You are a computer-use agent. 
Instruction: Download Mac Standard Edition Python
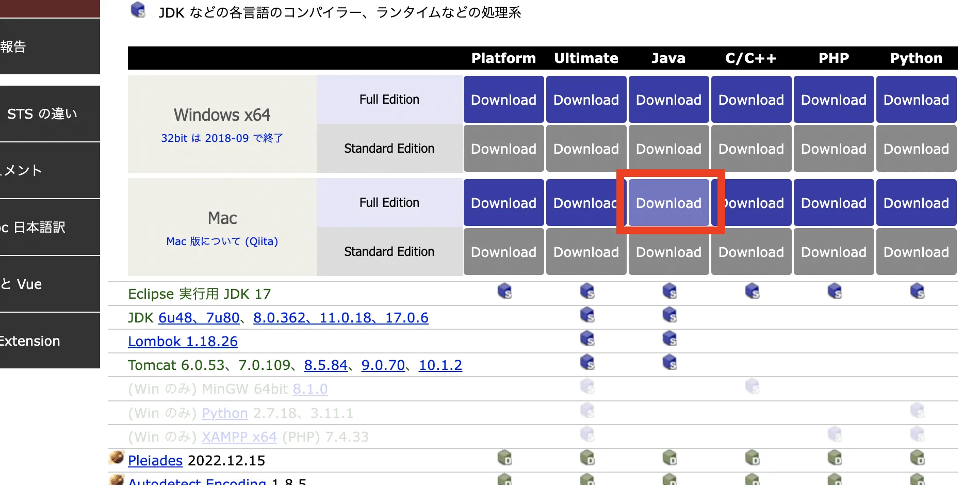click(x=917, y=252)
